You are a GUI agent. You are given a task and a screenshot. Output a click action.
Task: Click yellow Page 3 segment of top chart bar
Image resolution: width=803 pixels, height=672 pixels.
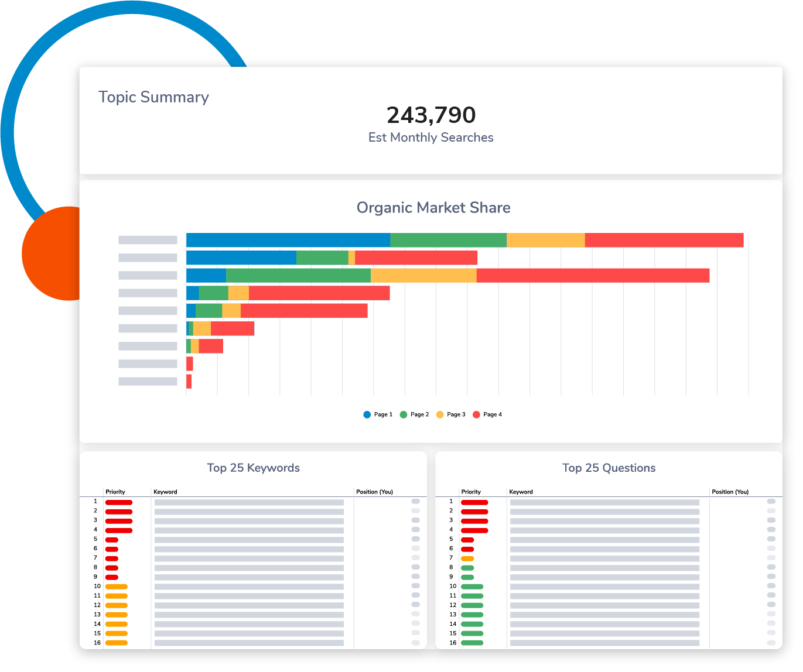546,240
